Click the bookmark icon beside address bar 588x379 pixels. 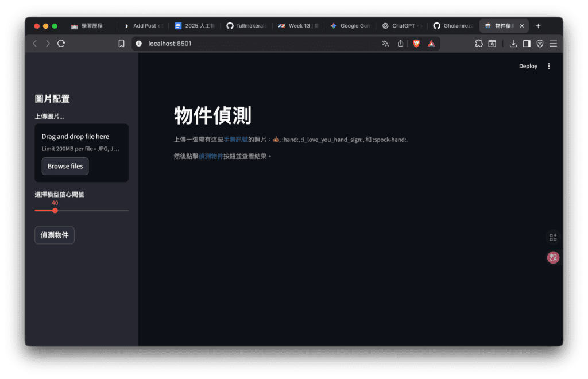tap(121, 44)
